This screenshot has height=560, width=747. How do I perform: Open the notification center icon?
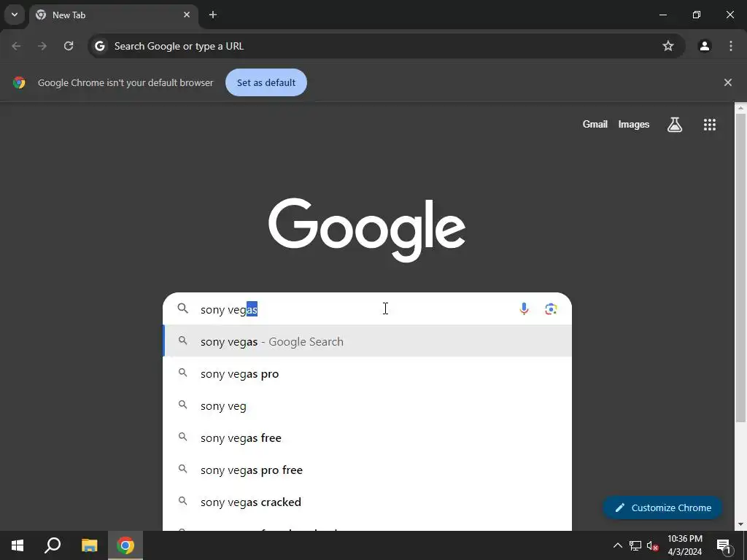pyautogui.click(x=723, y=545)
